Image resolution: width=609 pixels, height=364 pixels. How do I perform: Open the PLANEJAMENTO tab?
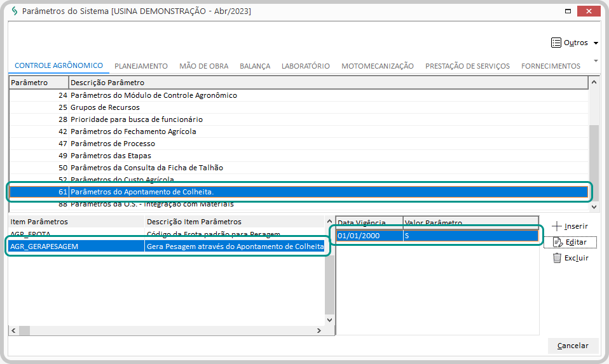pos(141,66)
